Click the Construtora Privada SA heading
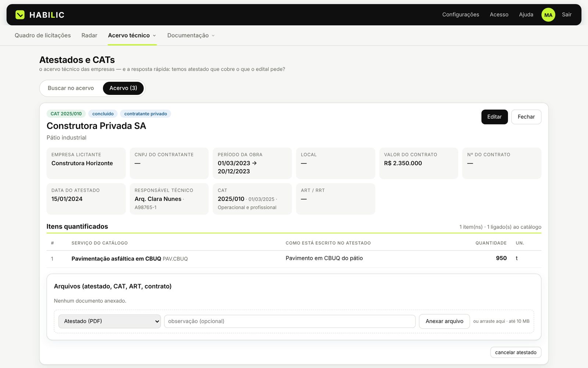The width and height of the screenshot is (588, 368). coord(96,126)
